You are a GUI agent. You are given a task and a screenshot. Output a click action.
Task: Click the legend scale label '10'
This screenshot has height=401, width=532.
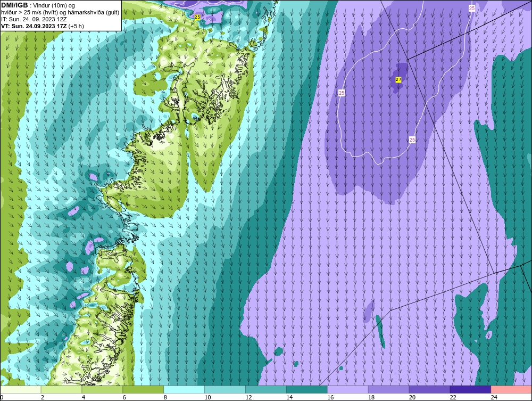tap(207, 397)
